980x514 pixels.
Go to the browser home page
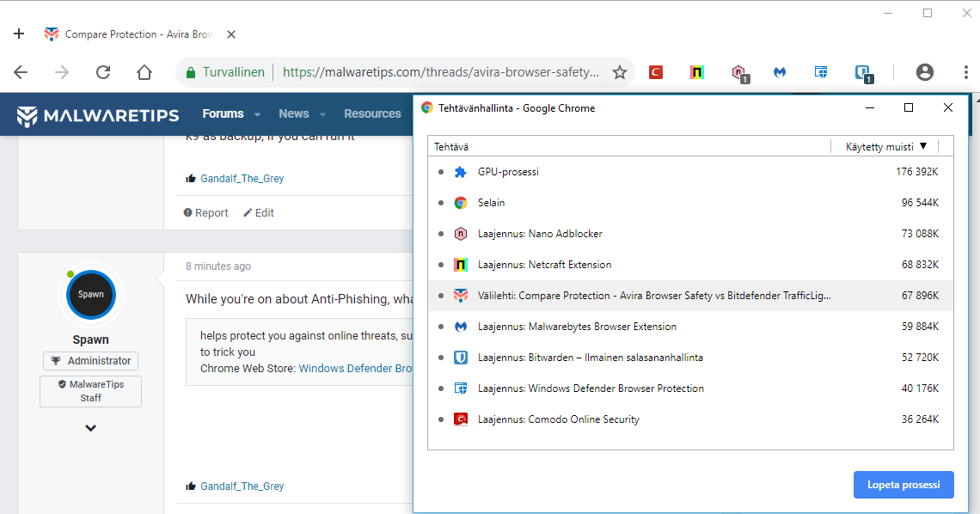coord(144,72)
